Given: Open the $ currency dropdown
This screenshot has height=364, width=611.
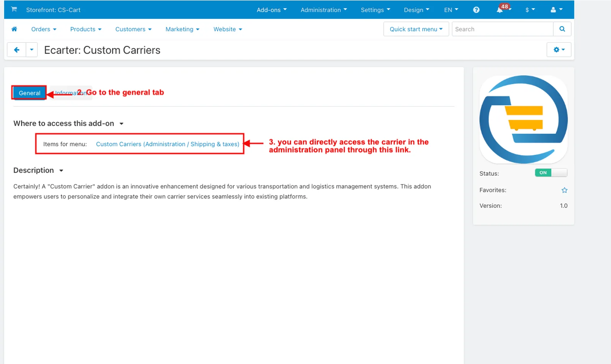Looking at the screenshot, I should [530, 10].
